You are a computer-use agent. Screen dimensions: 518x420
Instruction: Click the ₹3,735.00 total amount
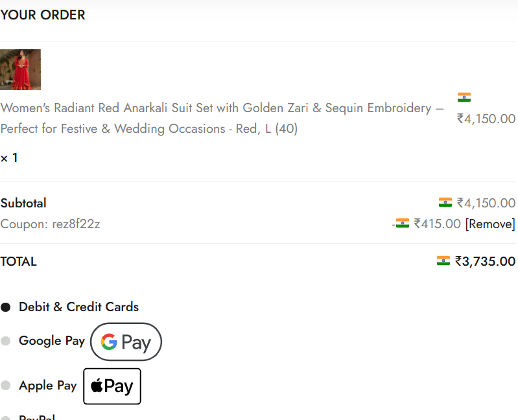tap(485, 262)
